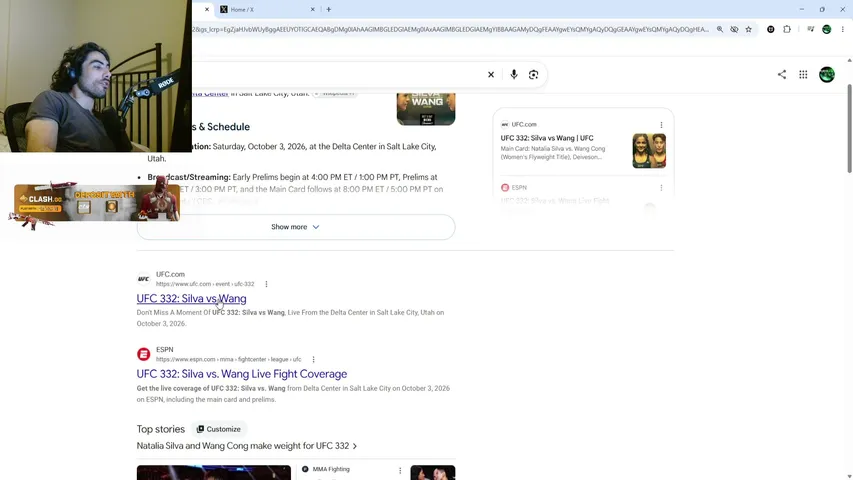Open more options for MMA Fighting story
The width and height of the screenshot is (853, 480).
(400, 471)
